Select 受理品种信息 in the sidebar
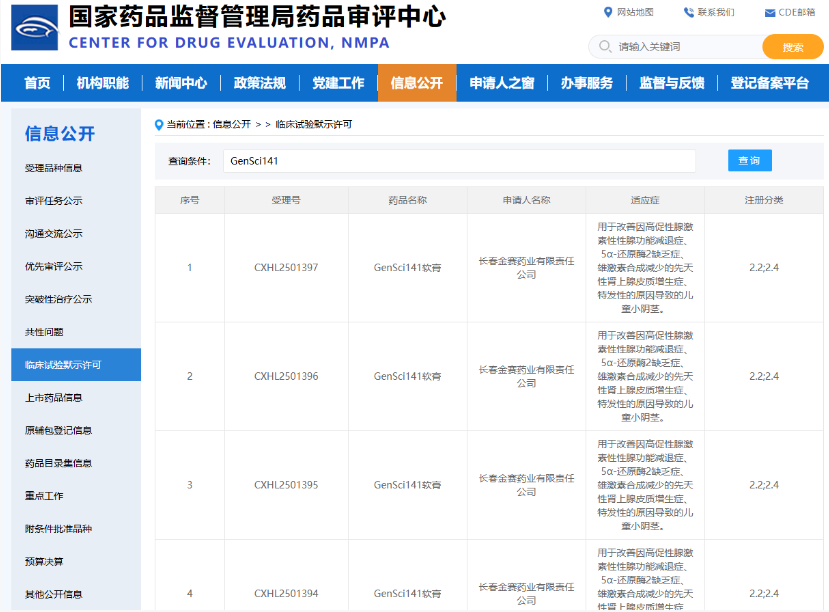Image resolution: width=829 pixels, height=612 pixels. (x=53, y=168)
